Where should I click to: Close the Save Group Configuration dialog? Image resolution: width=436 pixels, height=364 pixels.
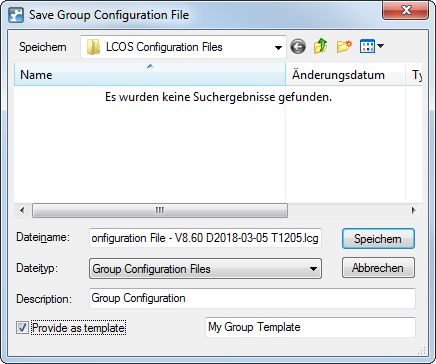pyautogui.click(x=406, y=11)
